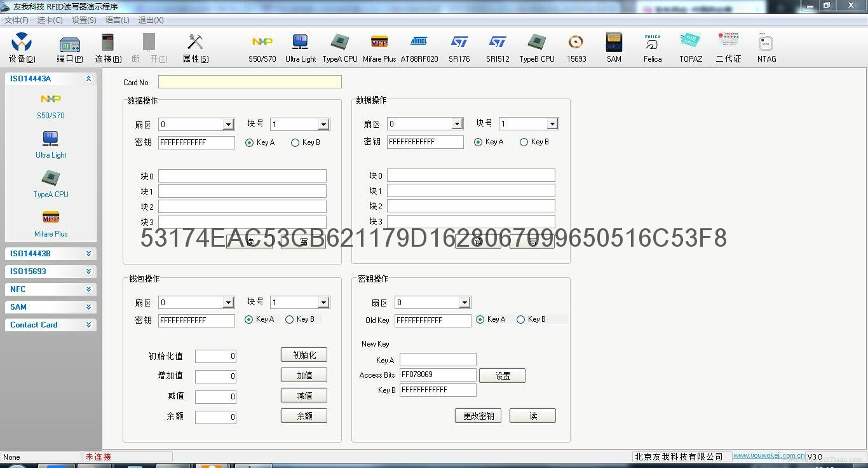Screen dimensions: 868x468
Task: Click the 更改密钥 change key button
Action: (x=478, y=416)
